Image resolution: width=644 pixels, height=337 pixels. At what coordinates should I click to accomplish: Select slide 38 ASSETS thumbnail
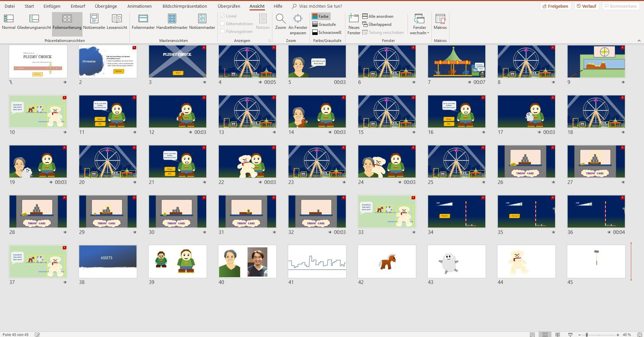(x=108, y=261)
